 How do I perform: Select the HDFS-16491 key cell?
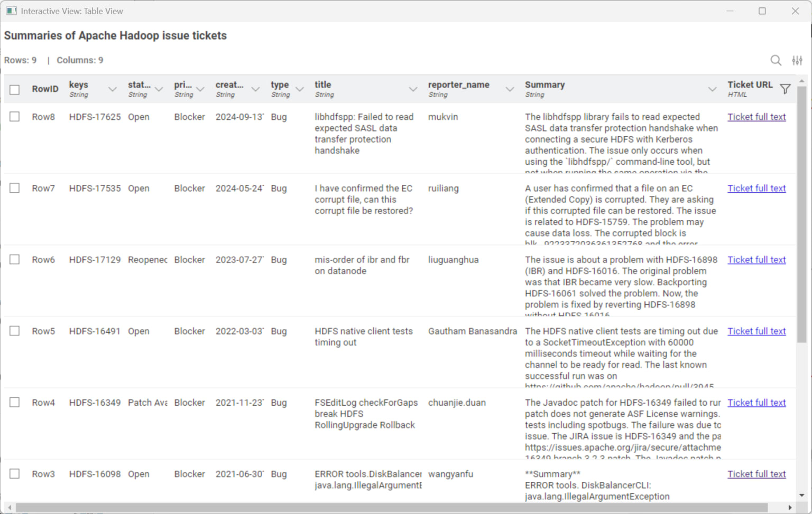point(95,331)
